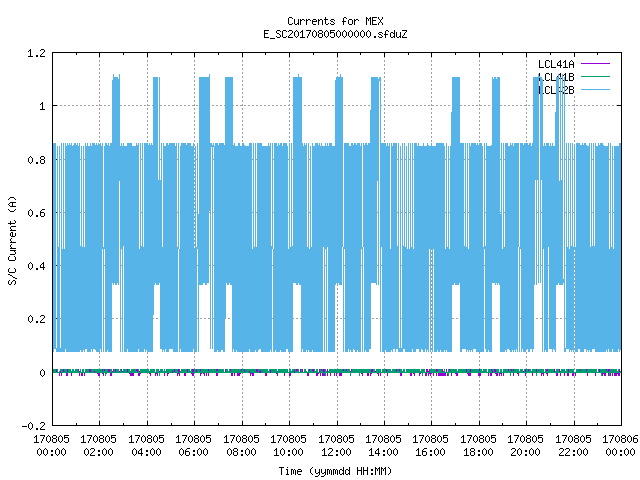
Task: Select the LCL41A legend label
Action: pyautogui.click(x=556, y=64)
